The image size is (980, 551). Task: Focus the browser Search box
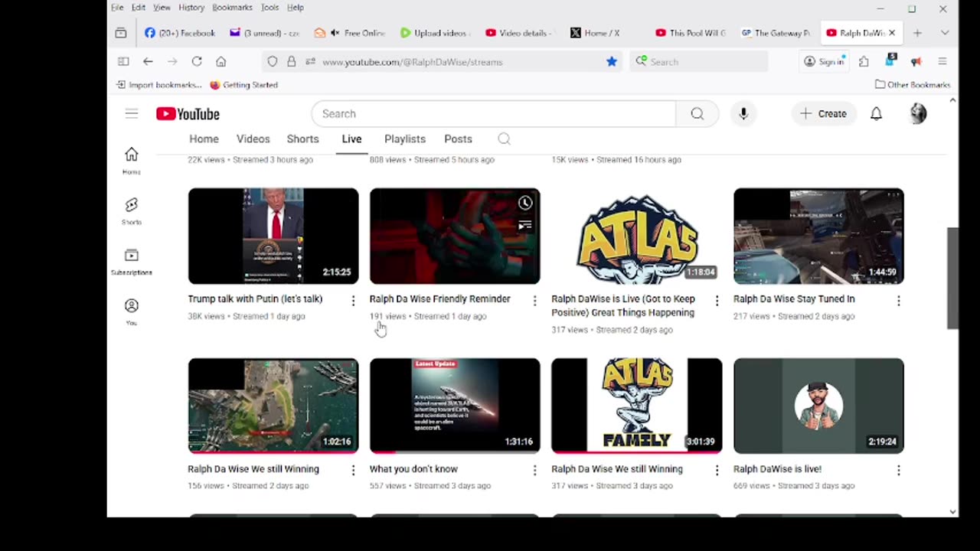(699, 61)
